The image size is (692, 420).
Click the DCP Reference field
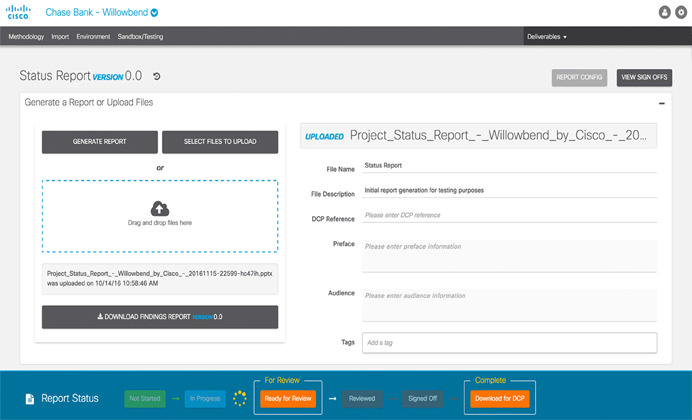510,215
